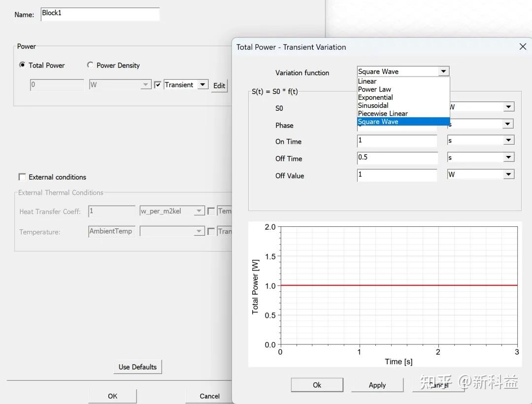
Task: Click Apply in the Transient Variation dialog
Action: (x=377, y=385)
